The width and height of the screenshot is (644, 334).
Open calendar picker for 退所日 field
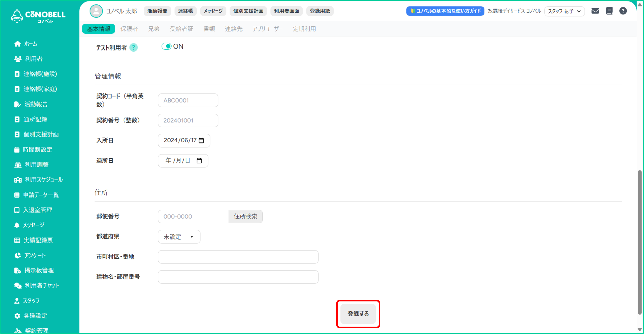point(199,161)
